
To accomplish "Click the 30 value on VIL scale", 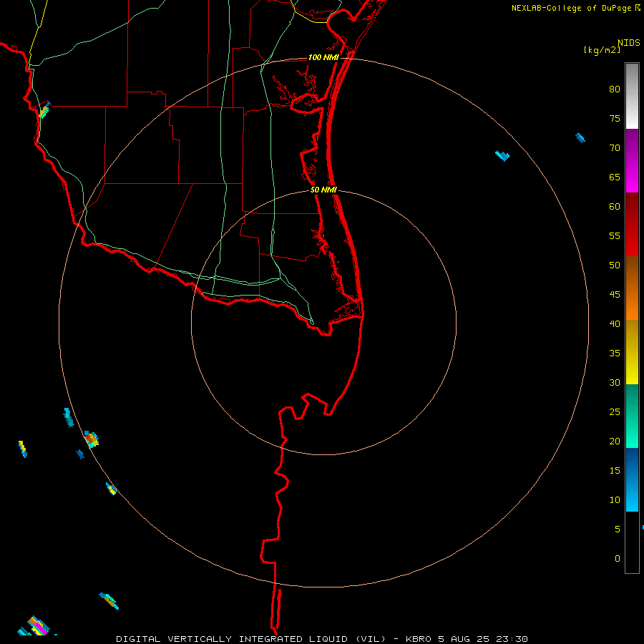I will (615, 382).
